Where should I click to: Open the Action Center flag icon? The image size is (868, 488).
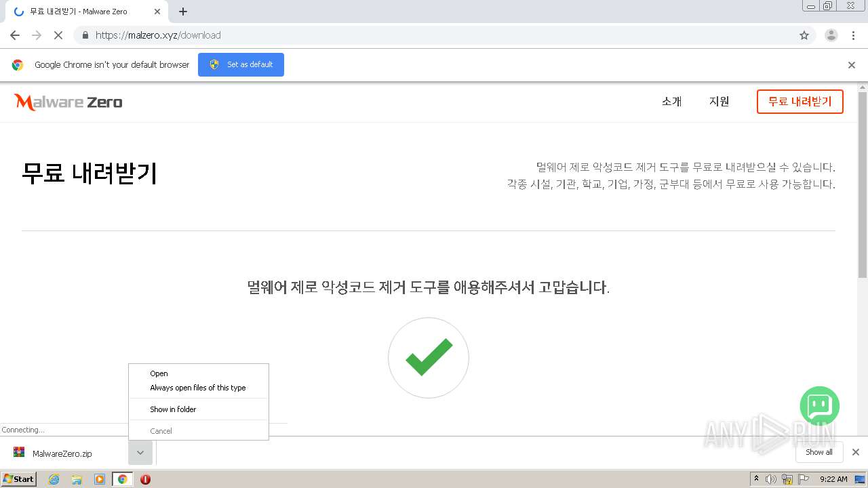[804, 479]
